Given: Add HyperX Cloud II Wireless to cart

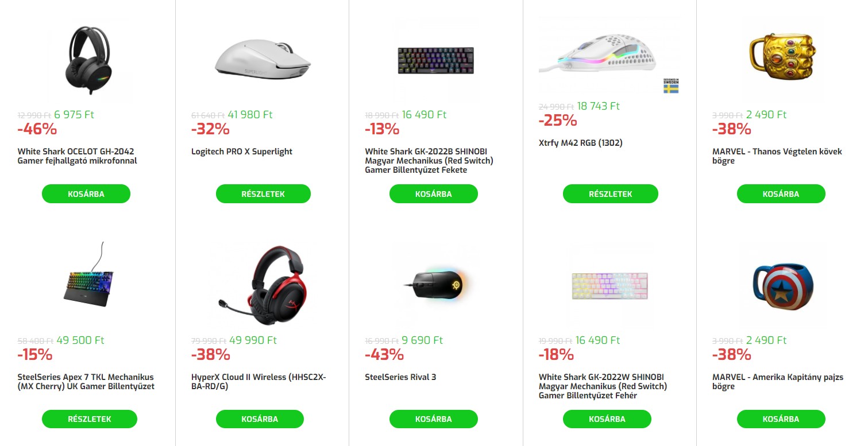Looking at the screenshot, I should pos(260,419).
